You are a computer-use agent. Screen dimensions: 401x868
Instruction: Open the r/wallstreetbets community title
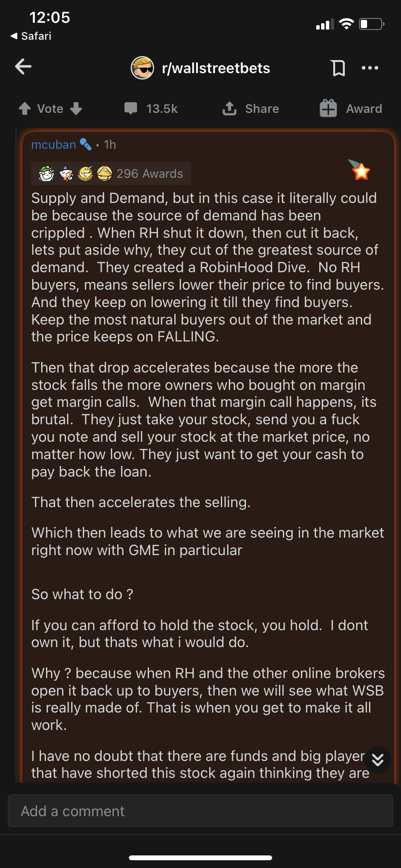(216, 68)
